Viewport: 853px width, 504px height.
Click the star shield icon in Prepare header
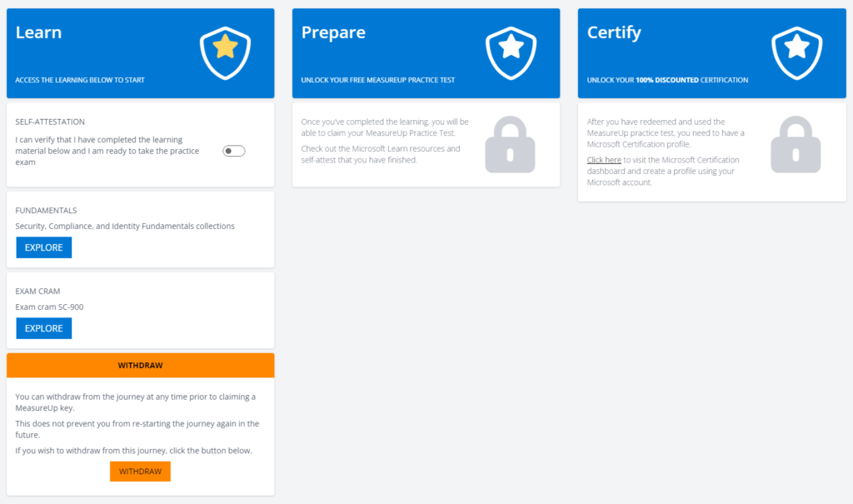[x=511, y=51]
